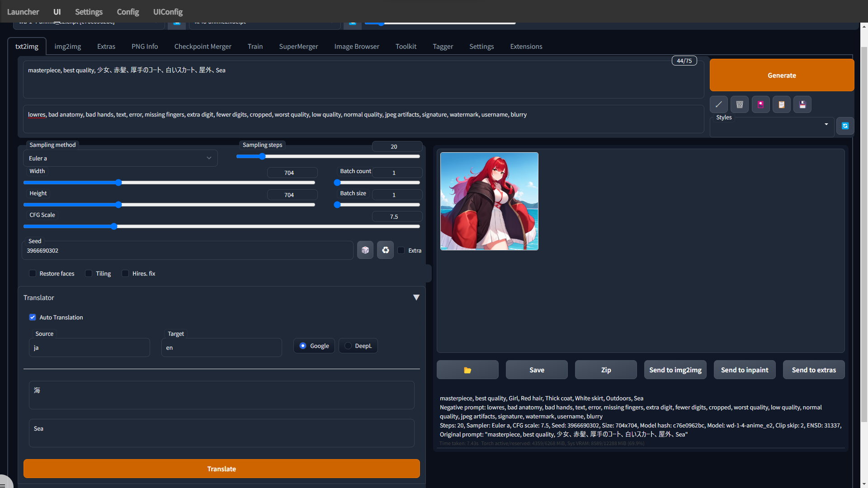This screenshot has width=868, height=488.
Task: Open the Sampling method dropdown
Action: pos(120,158)
